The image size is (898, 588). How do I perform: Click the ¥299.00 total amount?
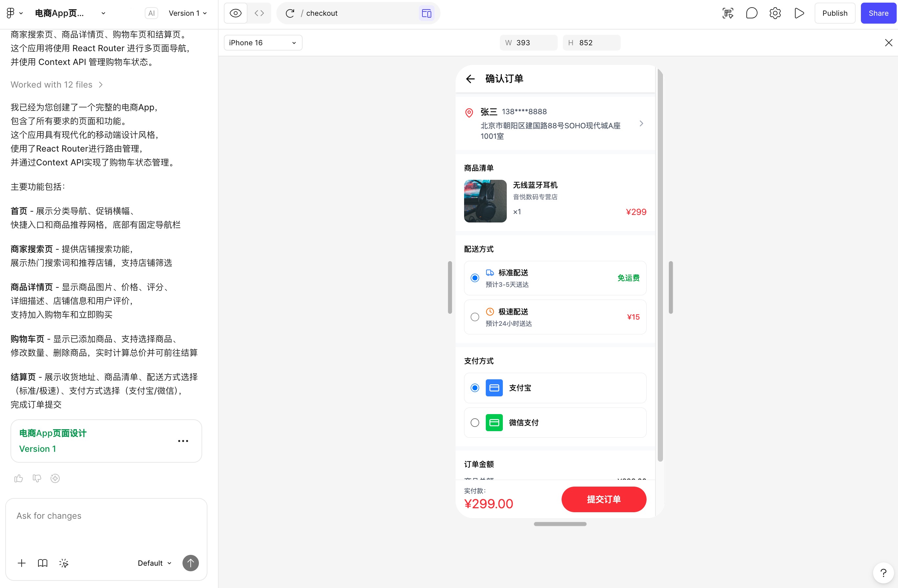pos(489,504)
